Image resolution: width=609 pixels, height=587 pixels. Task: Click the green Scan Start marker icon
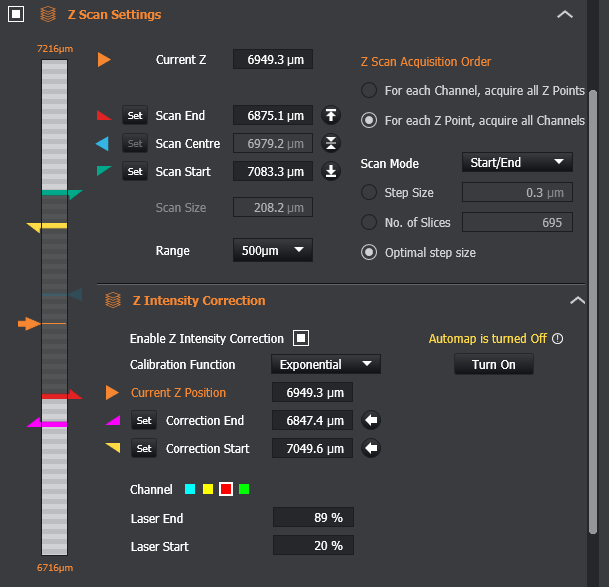pyautogui.click(x=104, y=171)
